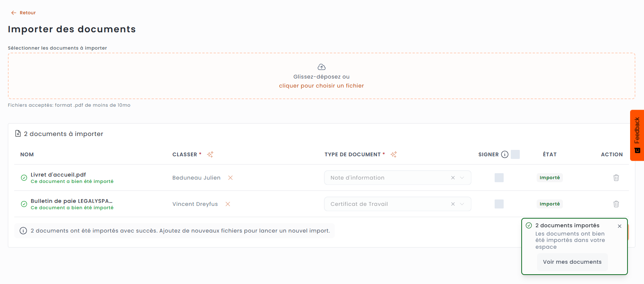Clear the Note d'information document type

tap(453, 178)
